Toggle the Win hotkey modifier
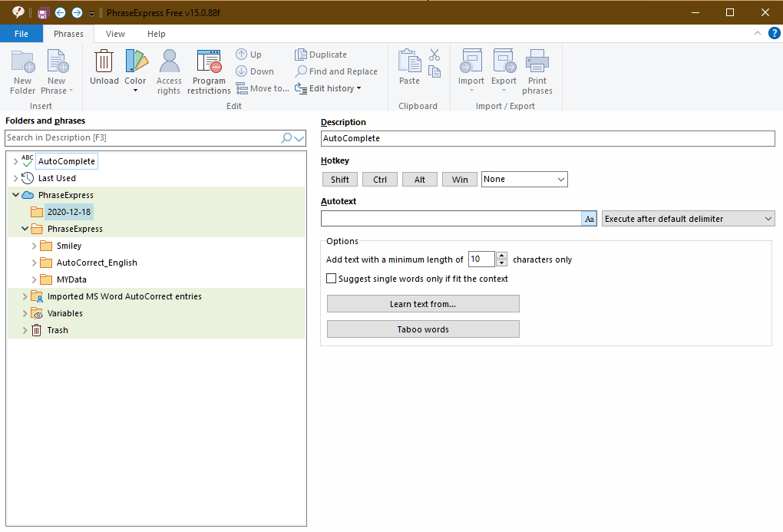The height and width of the screenshot is (532, 783). [x=459, y=180]
